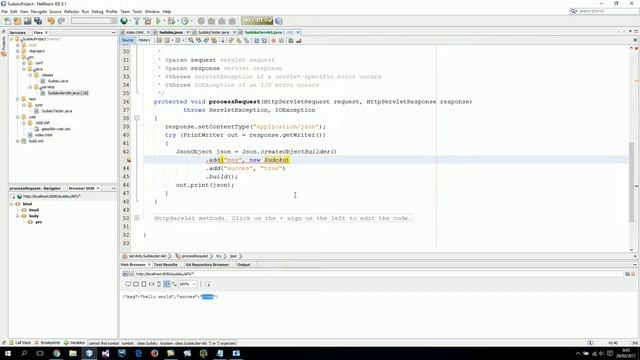
Task: Switch to the Output tab
Action: [244, 265]
